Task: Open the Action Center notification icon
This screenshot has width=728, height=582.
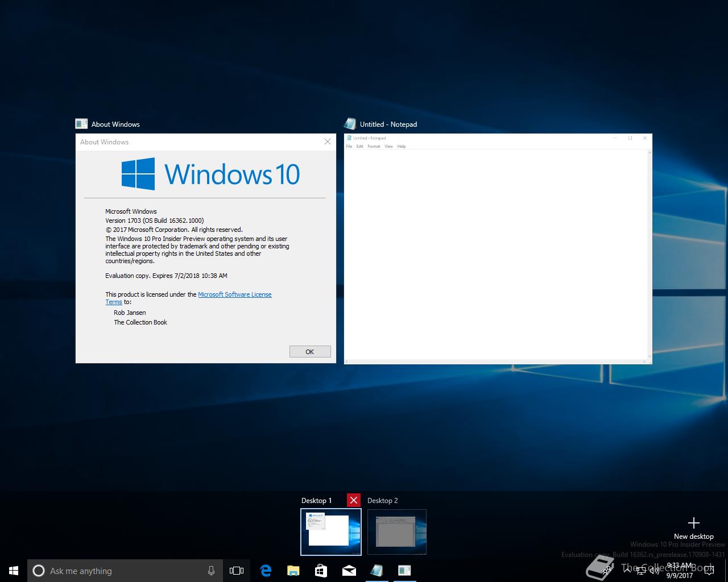Action: tap(709, 571)
